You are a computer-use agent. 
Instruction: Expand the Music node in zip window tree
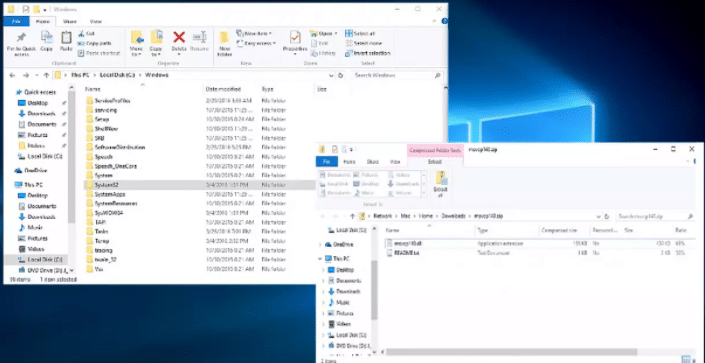point(323,302)
